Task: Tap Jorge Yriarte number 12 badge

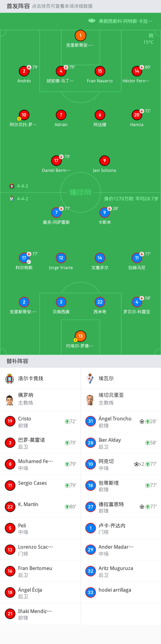Action: click(61, 258)
